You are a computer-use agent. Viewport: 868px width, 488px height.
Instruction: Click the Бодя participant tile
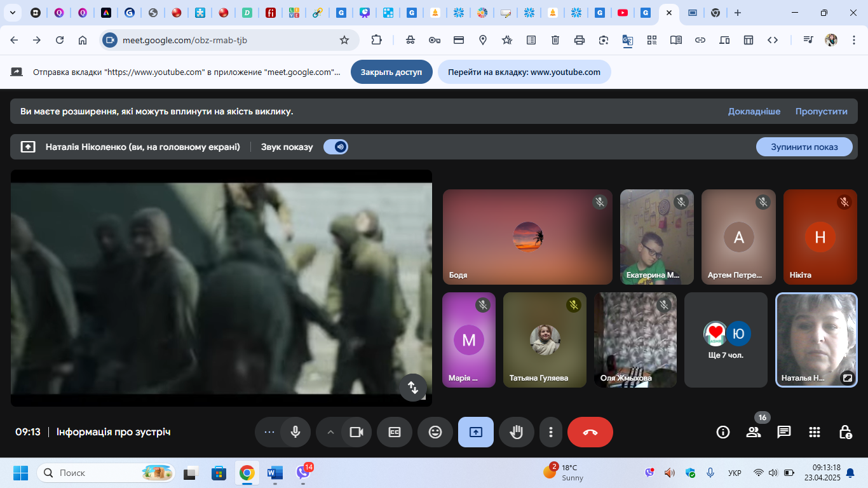point(527,236)
